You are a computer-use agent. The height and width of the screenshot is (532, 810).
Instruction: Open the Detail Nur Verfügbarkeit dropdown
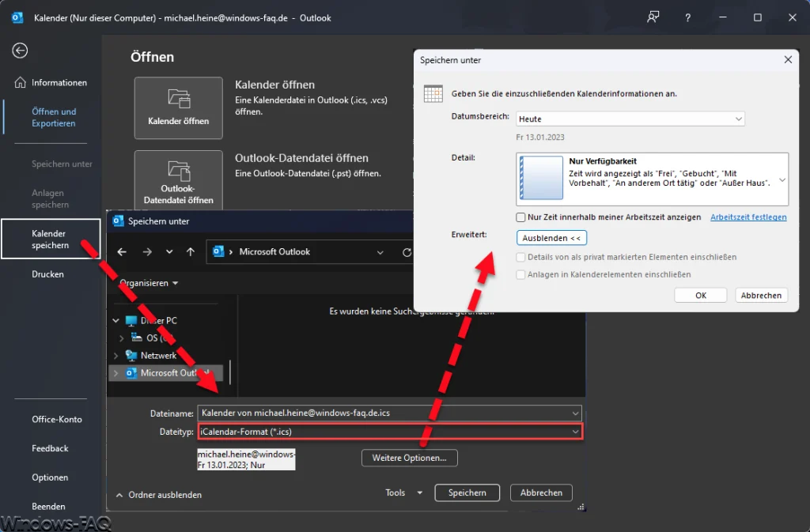point(652,179)
